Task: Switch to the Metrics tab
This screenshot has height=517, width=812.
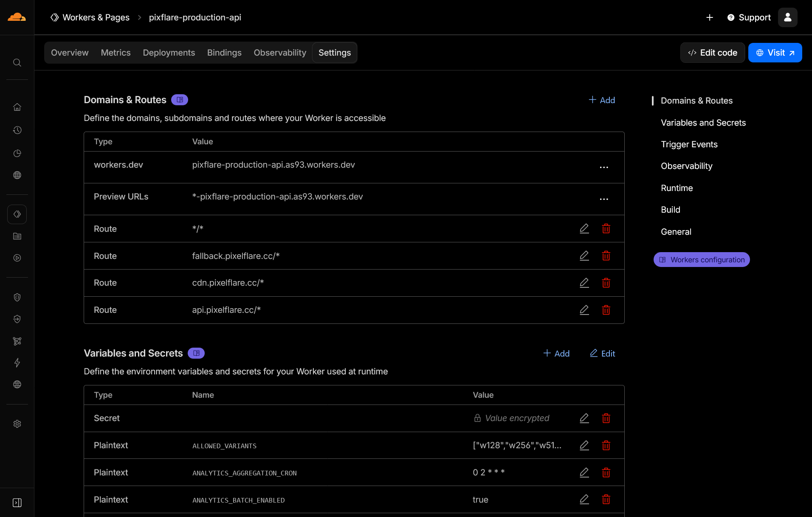Action: 116,53
